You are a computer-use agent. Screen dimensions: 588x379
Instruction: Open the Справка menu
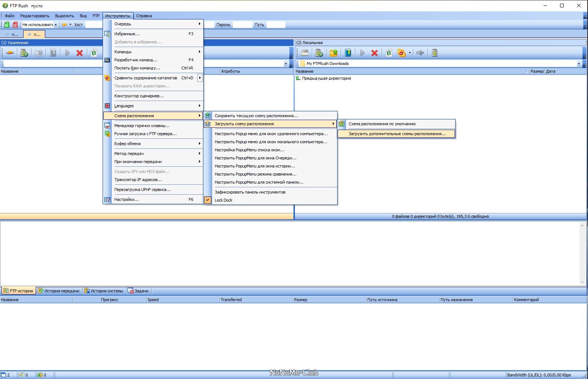coord(144,16)
